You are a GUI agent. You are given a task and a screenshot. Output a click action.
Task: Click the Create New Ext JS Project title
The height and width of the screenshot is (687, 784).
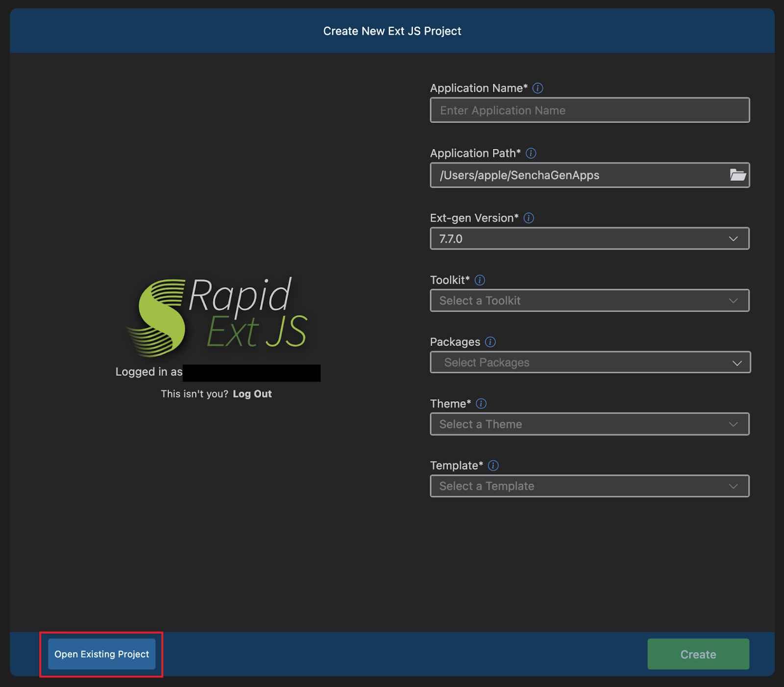(392, 31)
